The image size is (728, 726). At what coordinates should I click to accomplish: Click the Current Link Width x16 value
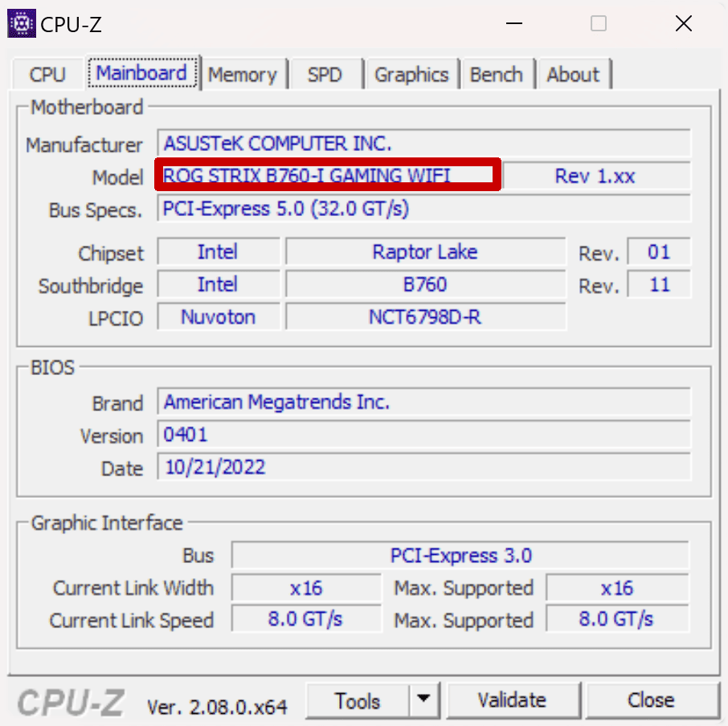306,588
